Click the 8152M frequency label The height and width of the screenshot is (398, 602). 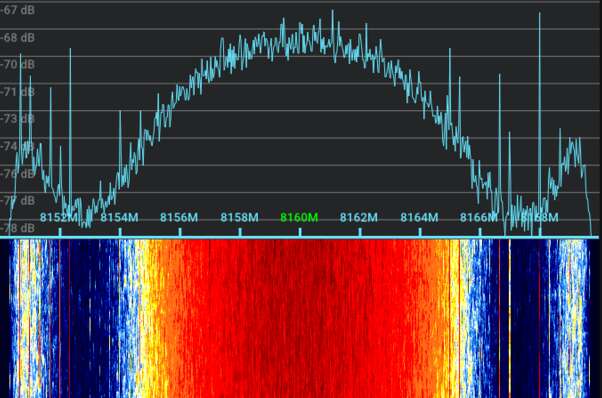click(x=59, y=218)
